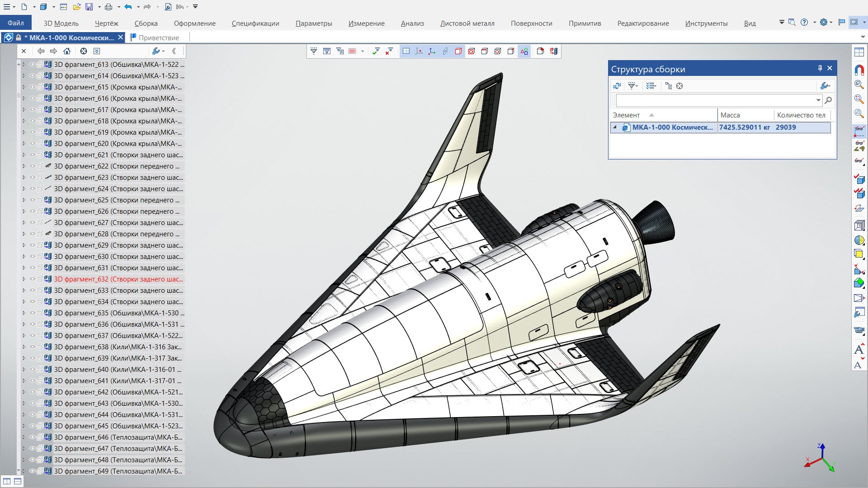868x488 pixels.
Task: Open the selection filter funnel in the view toolbar
Action: coord(314,51)
